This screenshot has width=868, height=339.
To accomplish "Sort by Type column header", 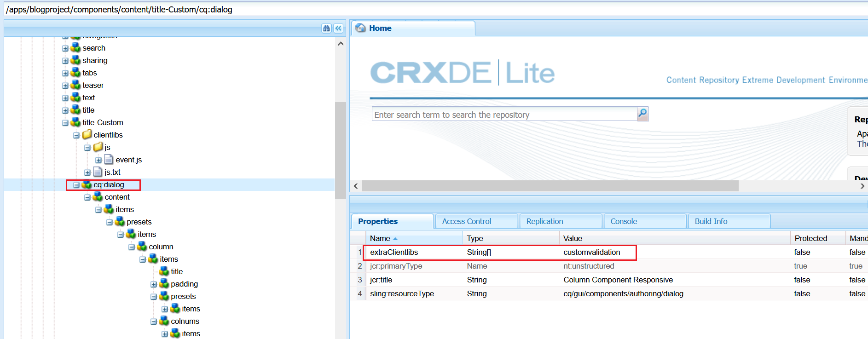I will pos(511,238).
